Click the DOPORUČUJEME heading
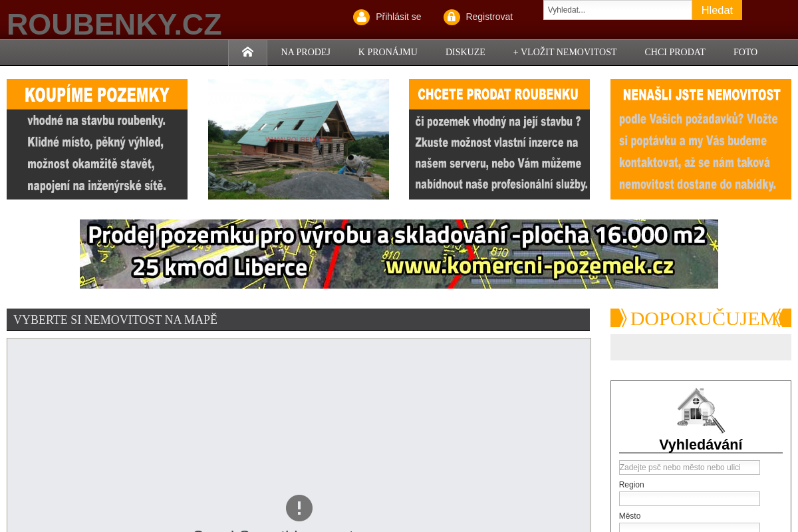Viewport: 798px width, 532px height. (x=701, y=318)
